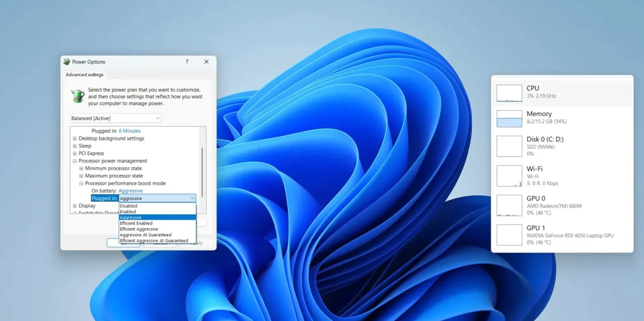Viewport: 644px width, 321px height.
Task: Choose Efficient Aggressive At Guaranteed option
Action: click(x=157, y=241)
